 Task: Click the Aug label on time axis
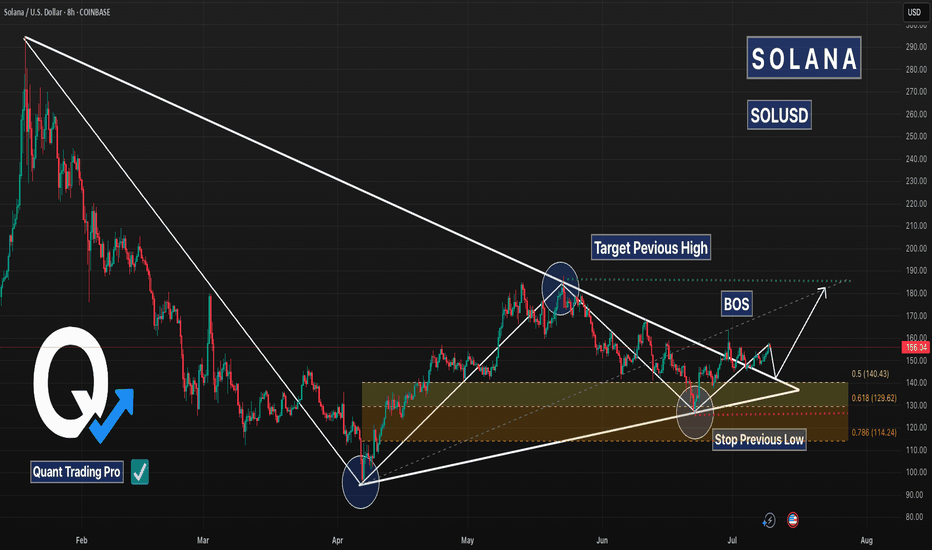tap(867, 540)
